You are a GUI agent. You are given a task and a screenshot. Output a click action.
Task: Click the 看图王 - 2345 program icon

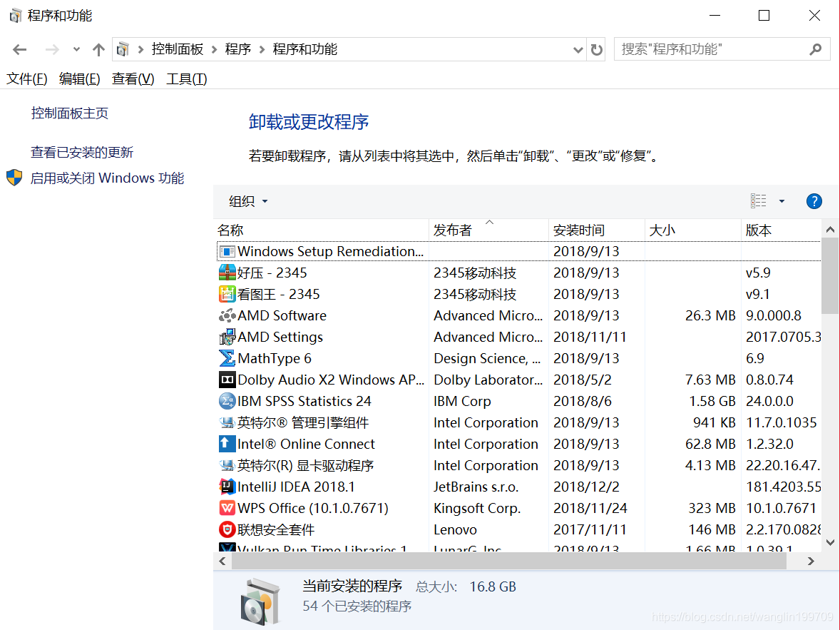(227, 295)
